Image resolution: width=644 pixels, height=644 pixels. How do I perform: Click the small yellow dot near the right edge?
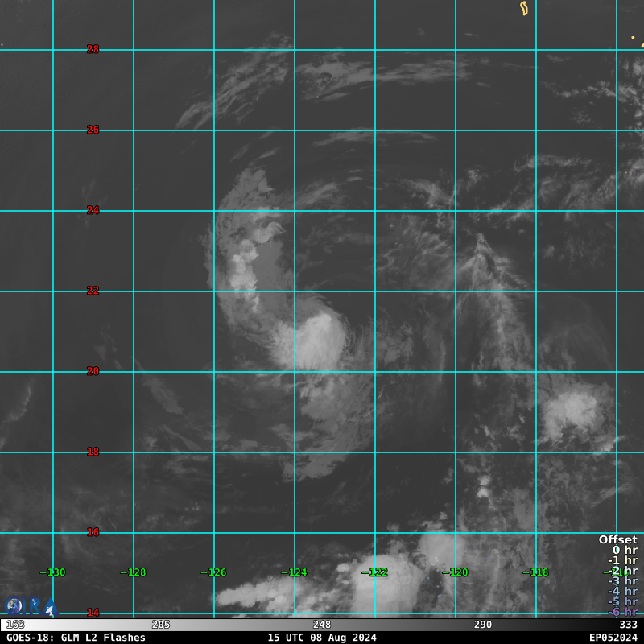point(633,37)
